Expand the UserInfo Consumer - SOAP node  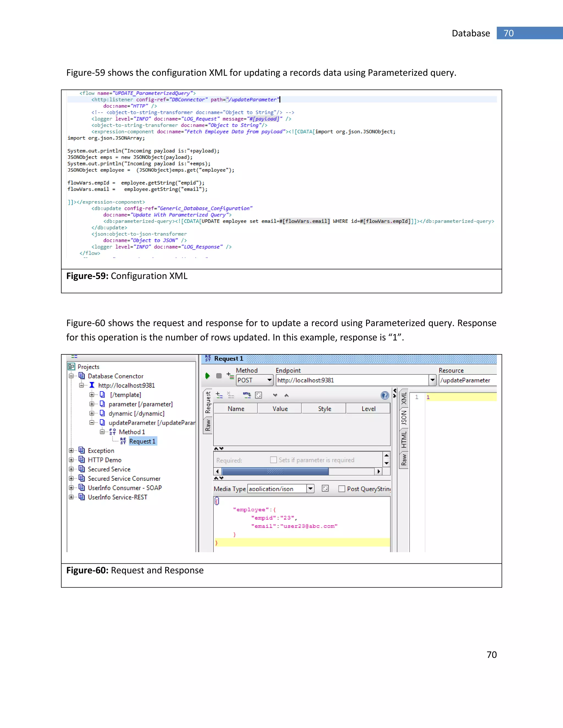point(71,488)
